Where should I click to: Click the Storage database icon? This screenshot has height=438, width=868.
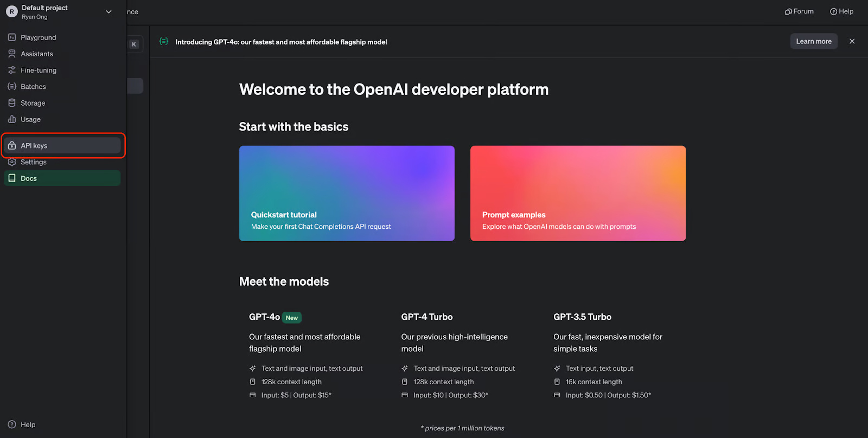point(12,102)
